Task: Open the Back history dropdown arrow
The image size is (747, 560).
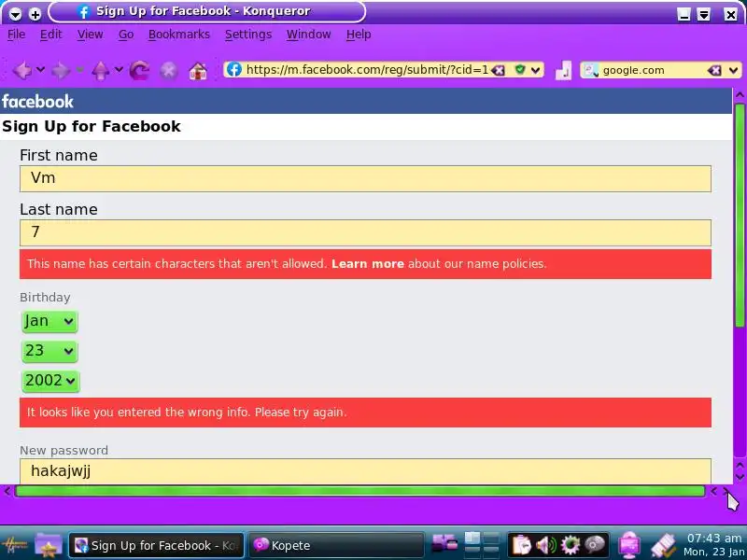Action: coord(40,70)
